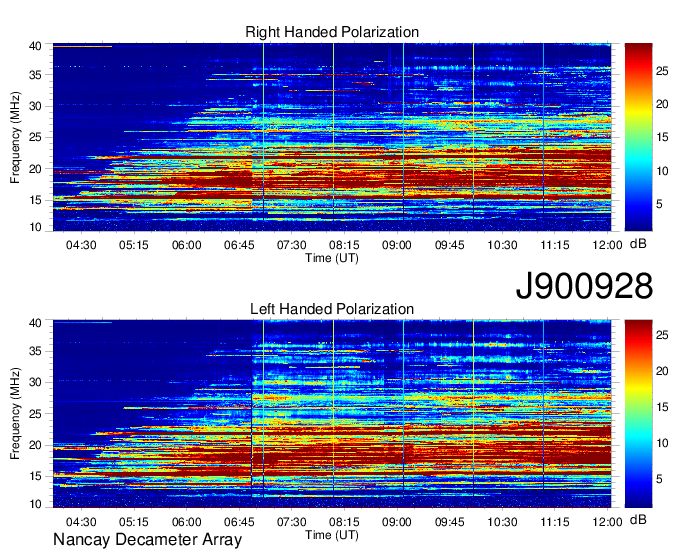Click the 09:00 tick on left-handed time axis
Image resolution: width=680 pixels, height=552 pixels.
397,522
